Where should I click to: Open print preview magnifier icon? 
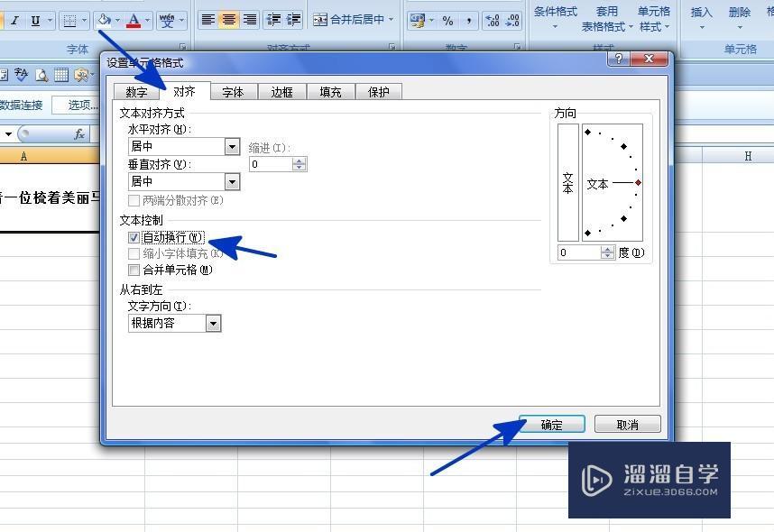coord(41,75)
